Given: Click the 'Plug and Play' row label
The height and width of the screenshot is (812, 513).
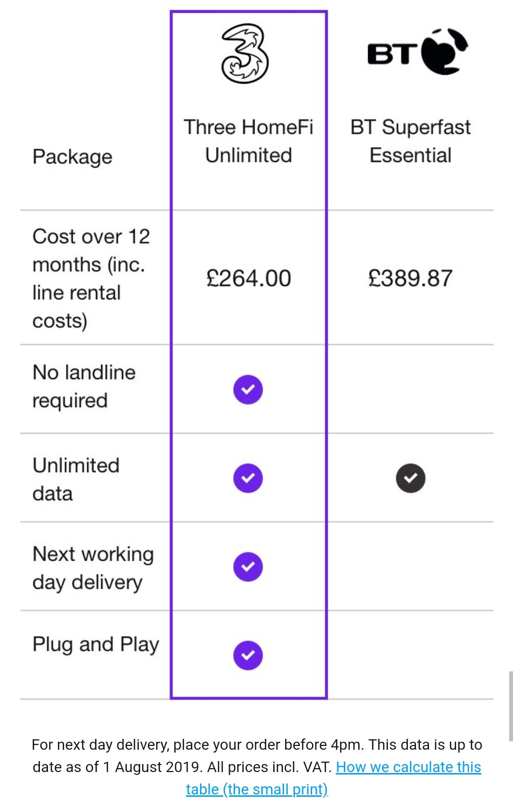Looking at the screenshot, I should (95, 644).
